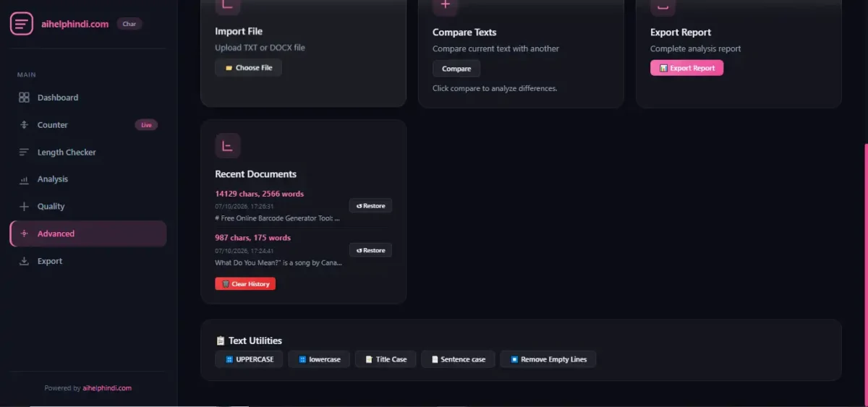Click the Compare Texts plus icon
The height and width of the screenshot is (407, 868).
point(445,6)
